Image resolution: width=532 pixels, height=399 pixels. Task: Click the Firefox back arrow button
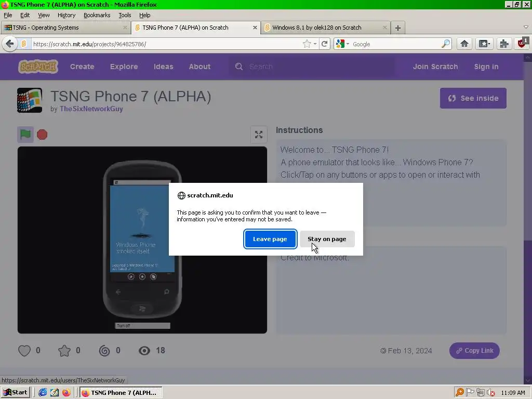[10, 44]
